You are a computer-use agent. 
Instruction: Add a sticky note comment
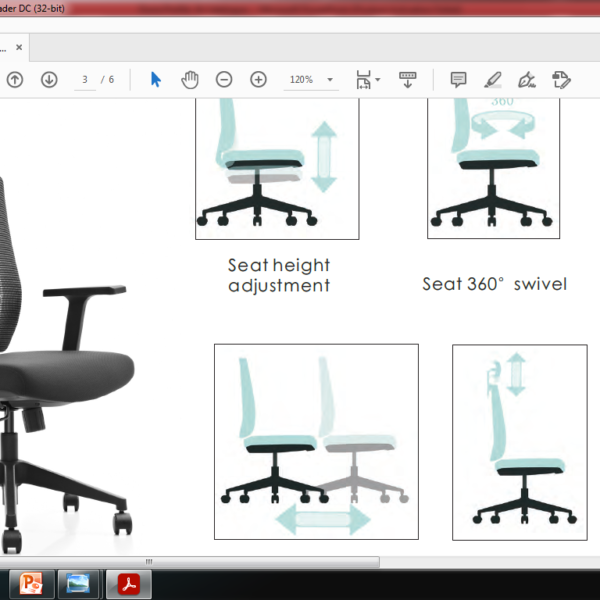click(x=458, y=80)
